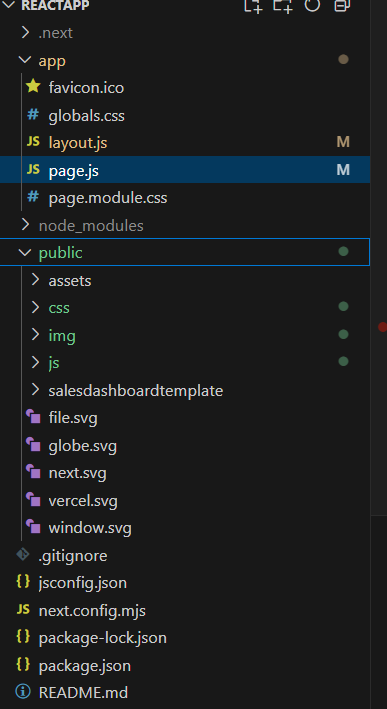Open the README.md file
This screenshot has height=709, width=387.
83,693
